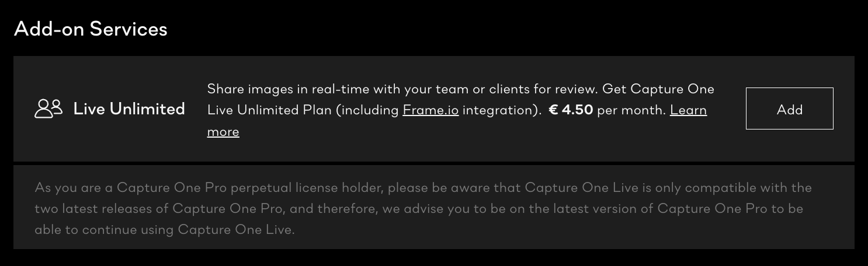Click the "able to continue using" notice line
The image size is (868, 266).
click(165, 230)
